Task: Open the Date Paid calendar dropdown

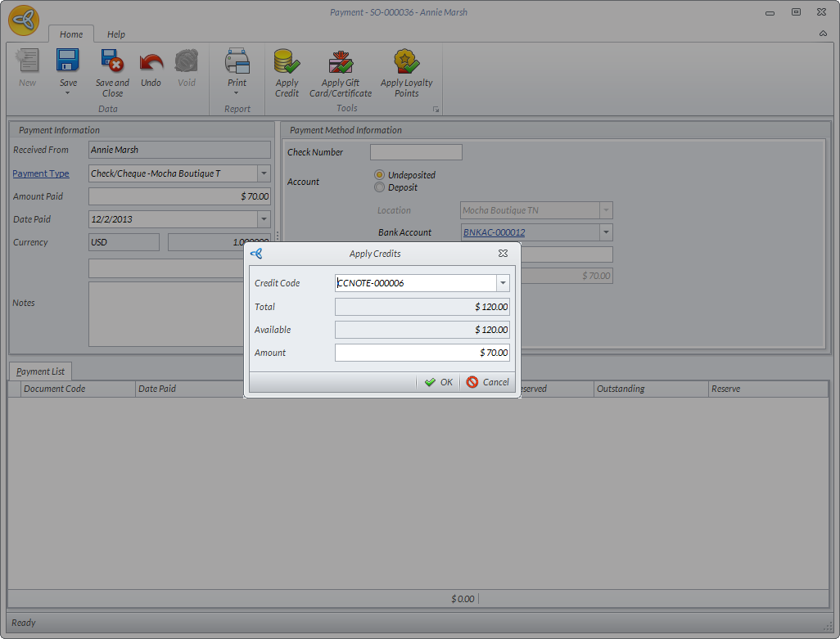Action: [263, 219]
